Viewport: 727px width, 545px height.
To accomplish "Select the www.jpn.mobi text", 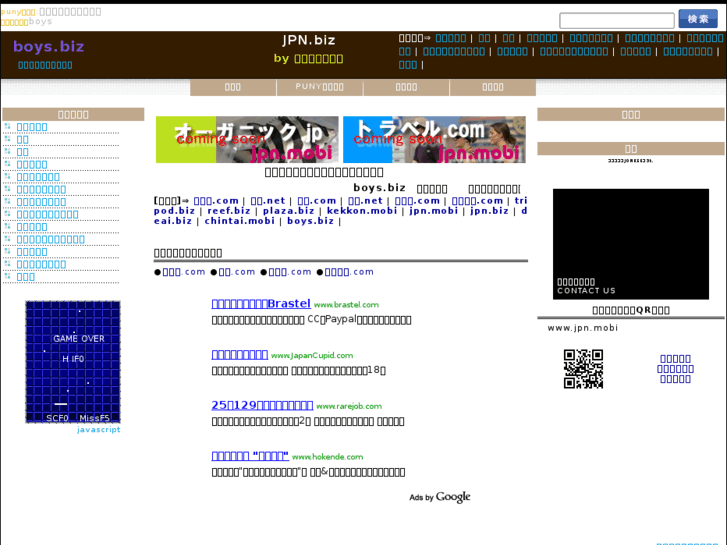I will coord(582,328).
